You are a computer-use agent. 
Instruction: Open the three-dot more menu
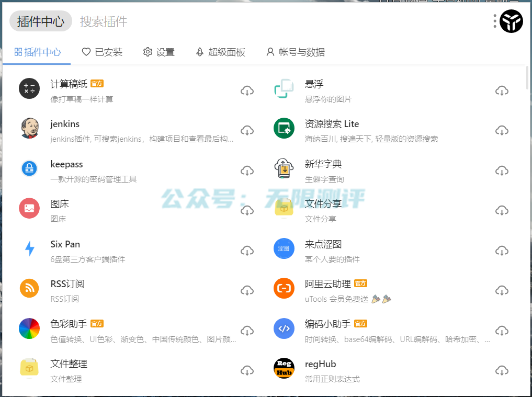(495, 21)
